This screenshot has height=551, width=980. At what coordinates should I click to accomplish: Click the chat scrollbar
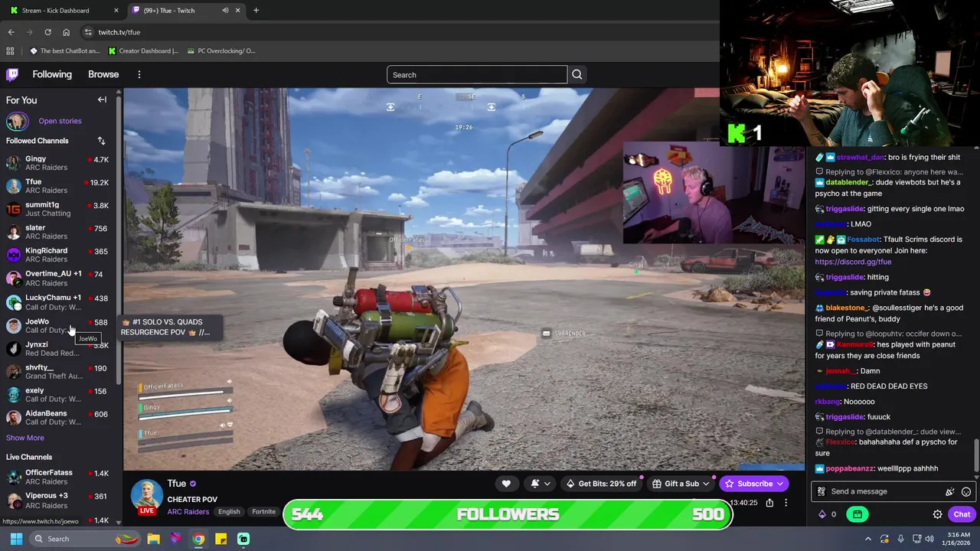point(976,455)
